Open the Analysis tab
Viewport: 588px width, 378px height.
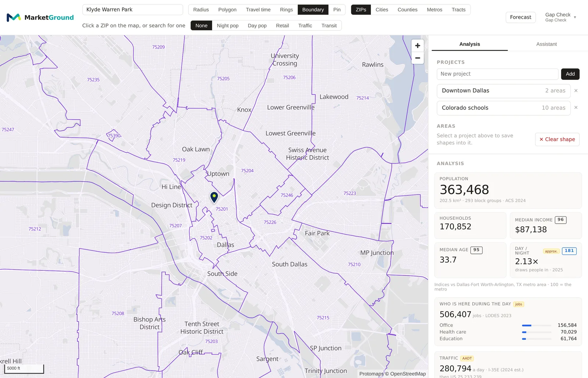[470, 44]
